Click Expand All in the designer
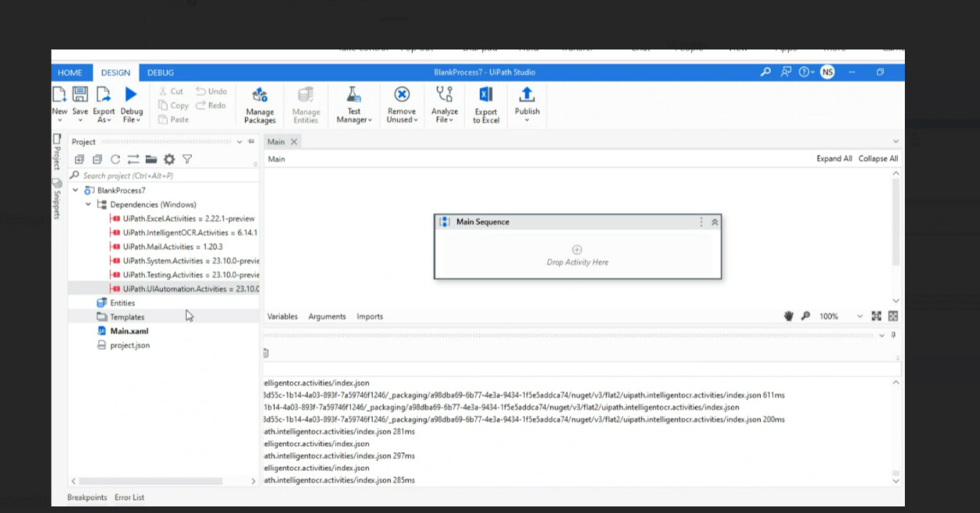Viewport: 980px width, 513px height. 834,158
